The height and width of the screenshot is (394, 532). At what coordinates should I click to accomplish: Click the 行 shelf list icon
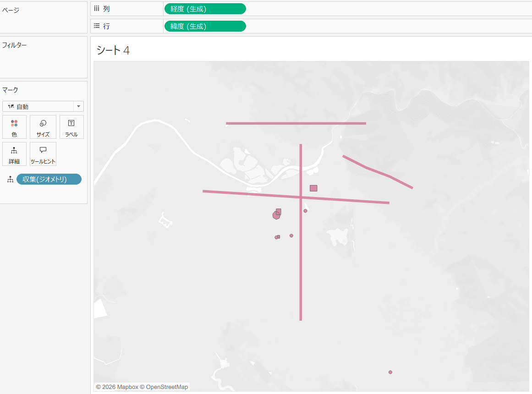96,26
